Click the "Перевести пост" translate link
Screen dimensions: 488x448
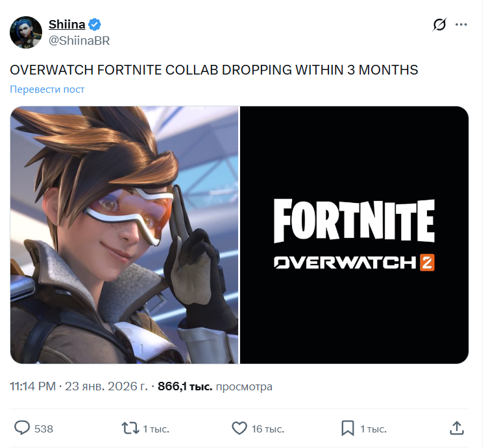point(47,89)
